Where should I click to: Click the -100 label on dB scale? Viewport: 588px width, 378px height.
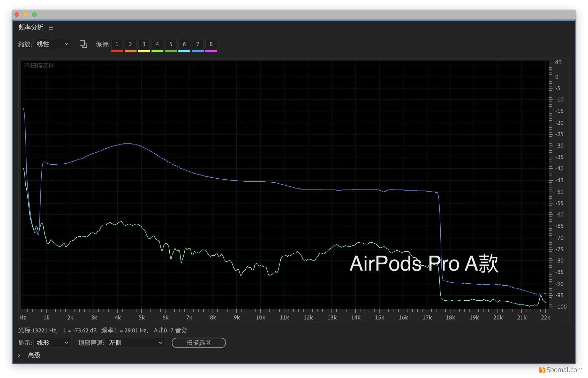tap(561, 307)
